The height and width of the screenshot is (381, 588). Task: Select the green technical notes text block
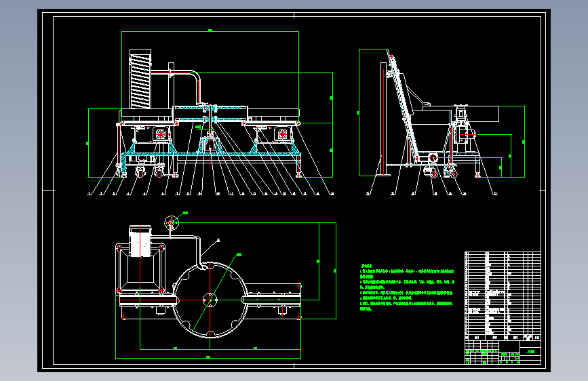tap(407, 287)
